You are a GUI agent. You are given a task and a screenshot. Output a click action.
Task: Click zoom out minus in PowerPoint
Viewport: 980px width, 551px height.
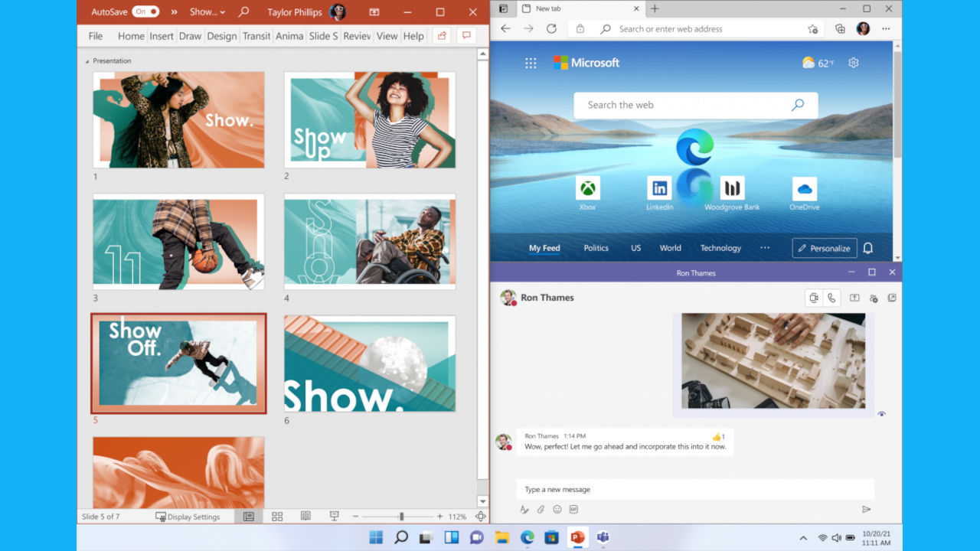point(355,517)
